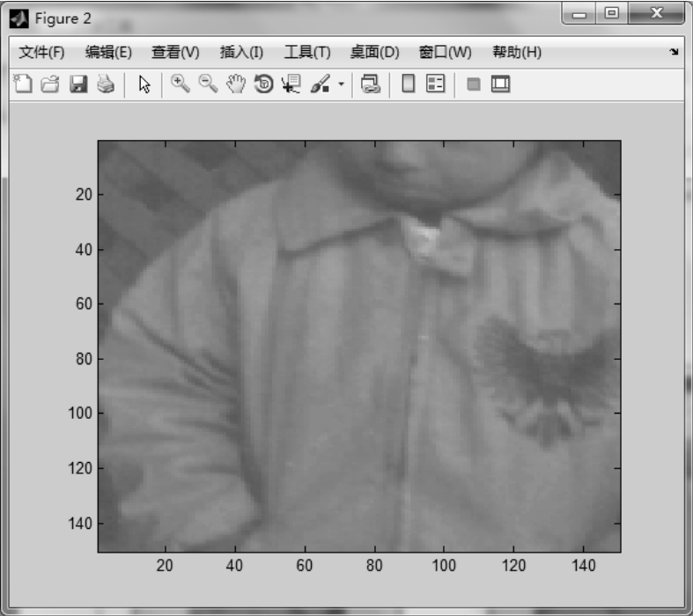Activate the Zoom Out magnifier tool
Viewport: 693px width, 616px height.
pos(208,84)
